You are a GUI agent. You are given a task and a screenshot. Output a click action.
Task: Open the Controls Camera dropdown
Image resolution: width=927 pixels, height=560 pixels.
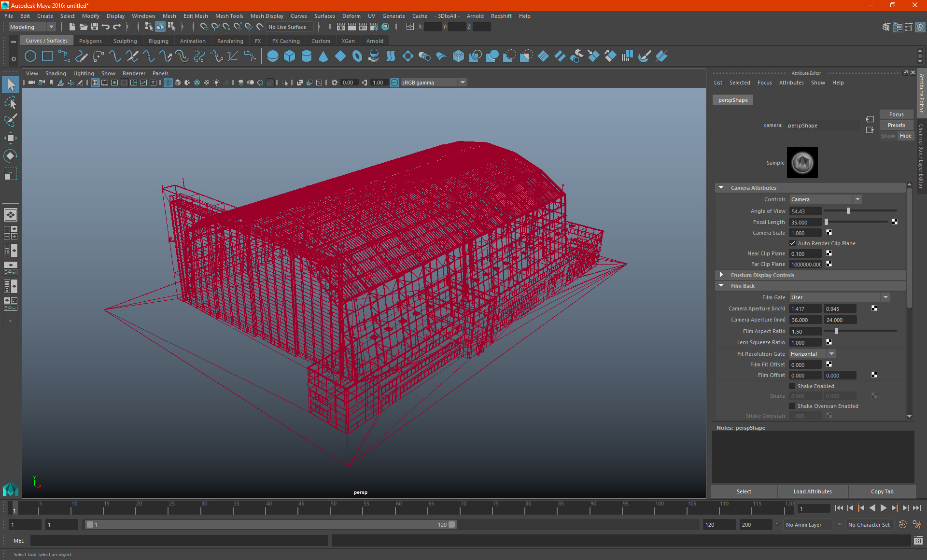point(826,199)
